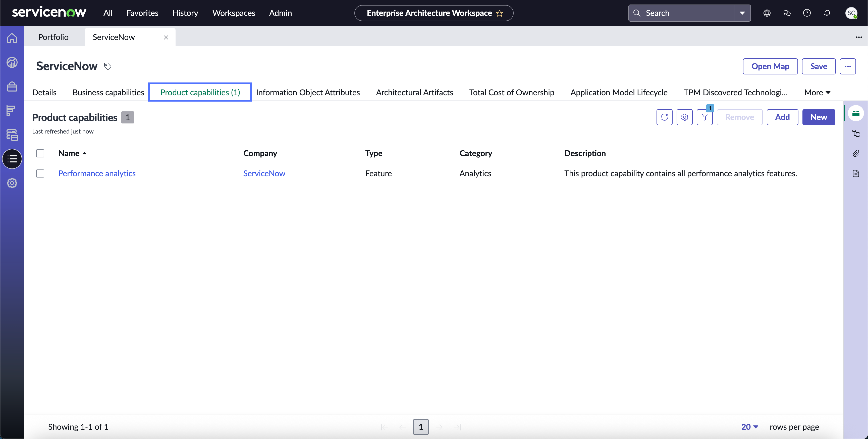Open the roadmap bars sidebar icon
This screenshot has height=439, width=868.
(x=11, y=111)
